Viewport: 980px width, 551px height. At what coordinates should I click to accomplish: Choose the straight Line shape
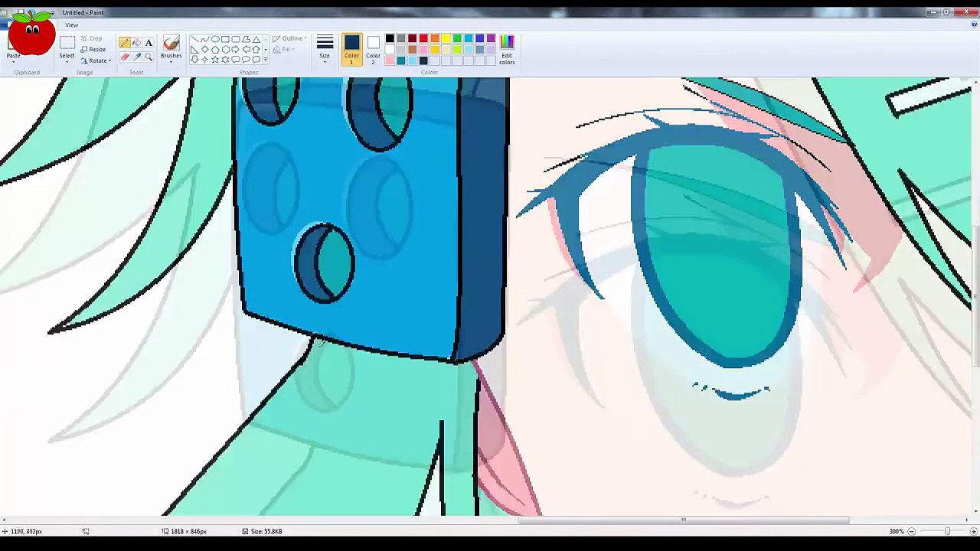(194, 40)
